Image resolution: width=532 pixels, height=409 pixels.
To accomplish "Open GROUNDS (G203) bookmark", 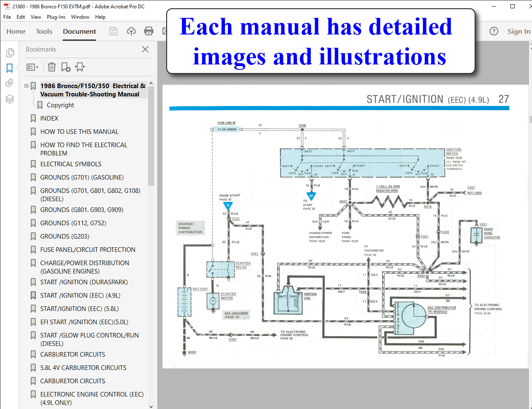I will [65, 237].
